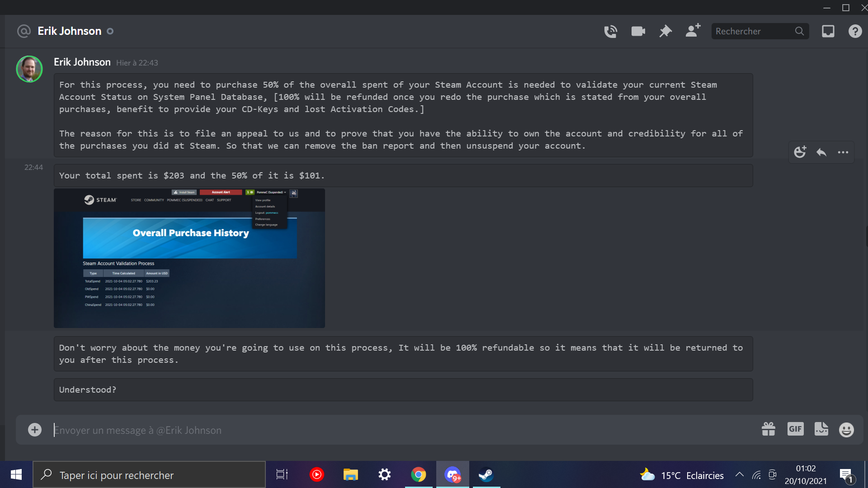Image resolution: width=868 pixels, height=488 pixels.
Task: Switch to Steam in the taskbar
Action: 486,474
